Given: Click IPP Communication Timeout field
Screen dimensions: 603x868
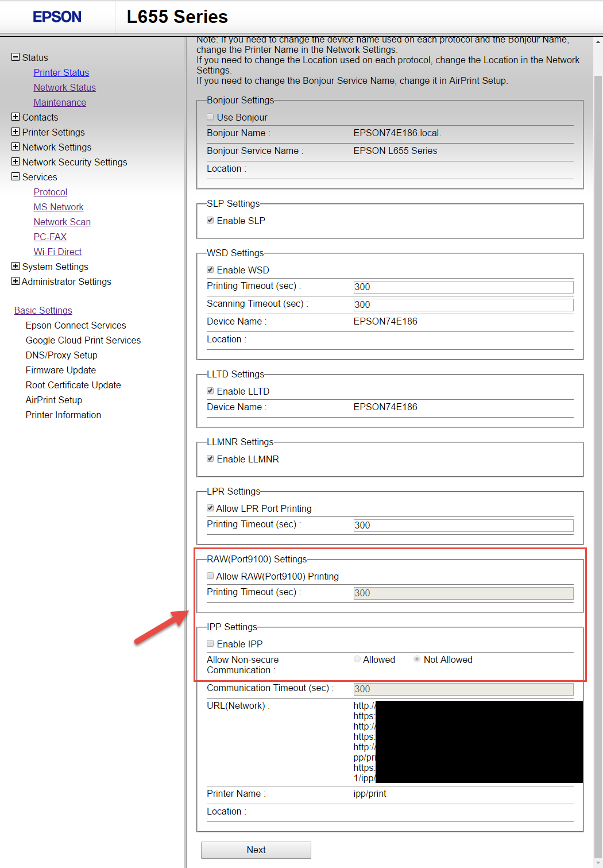Looking at the screenshot, I should click(x=463, y=689).
